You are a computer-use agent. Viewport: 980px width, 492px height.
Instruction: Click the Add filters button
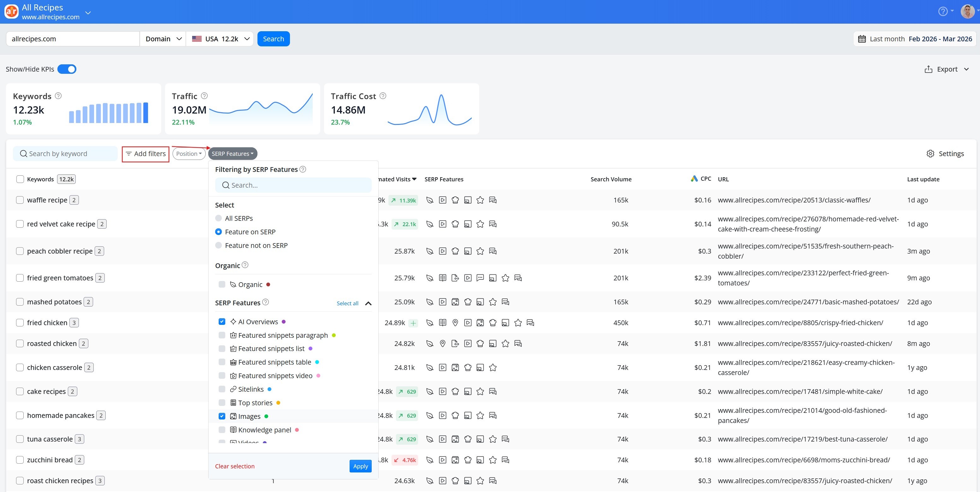(x=146, y=154)
